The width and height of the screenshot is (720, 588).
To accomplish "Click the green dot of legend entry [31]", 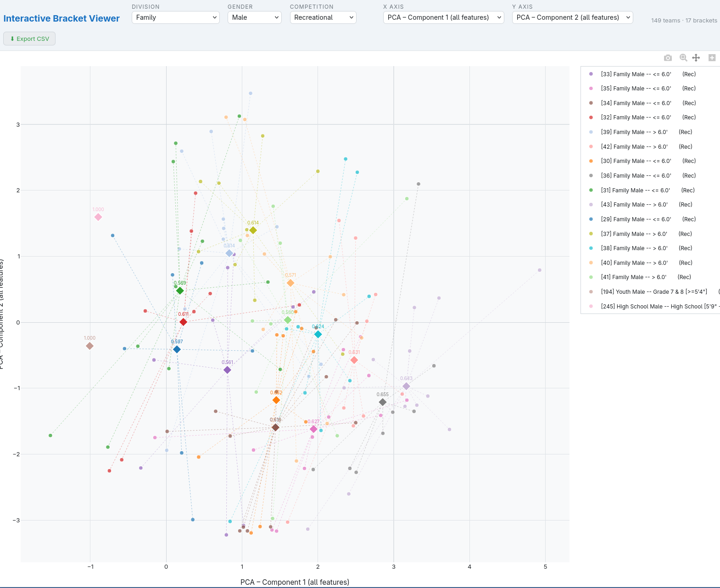I will coord(591,190).
